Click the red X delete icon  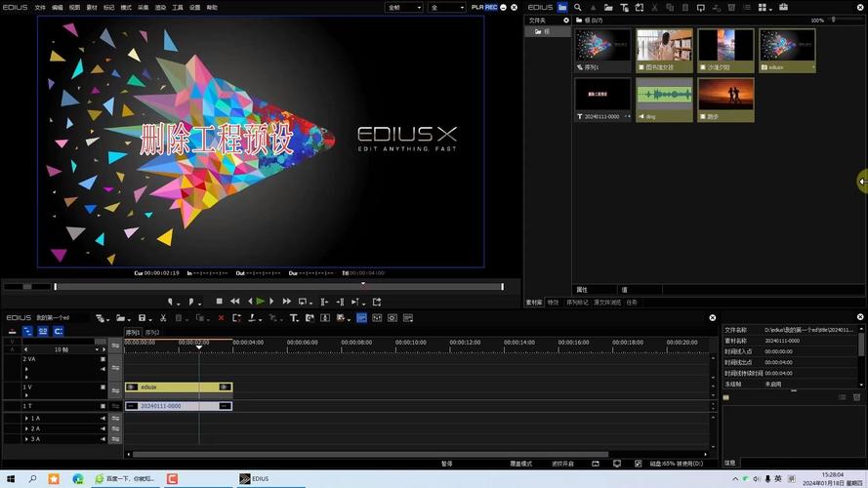tap(222, 318)
